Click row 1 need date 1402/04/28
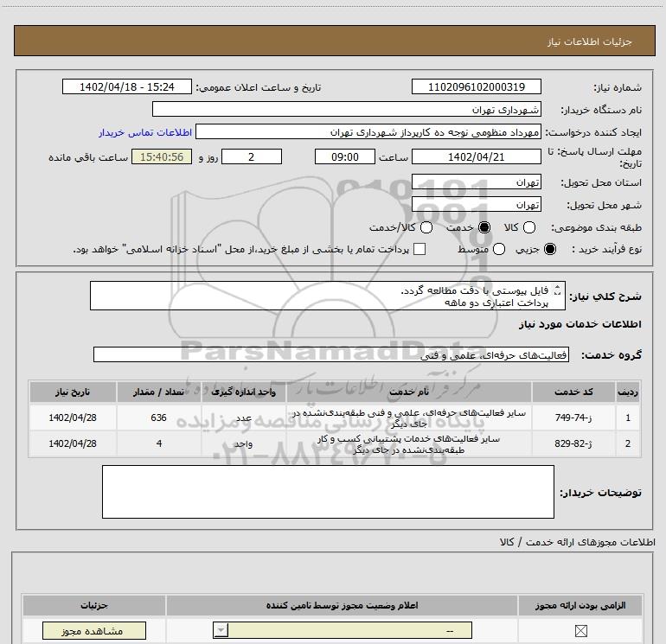The width and height of the screenshot is (666, 644). click(x=73, y=418)
